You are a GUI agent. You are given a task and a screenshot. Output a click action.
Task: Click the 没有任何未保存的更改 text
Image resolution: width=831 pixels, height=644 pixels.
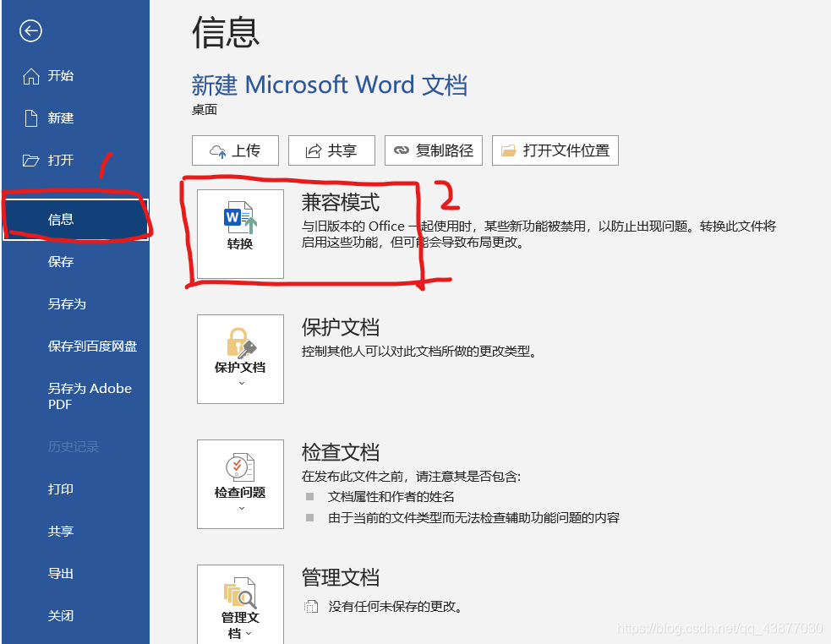click(396, 607)
